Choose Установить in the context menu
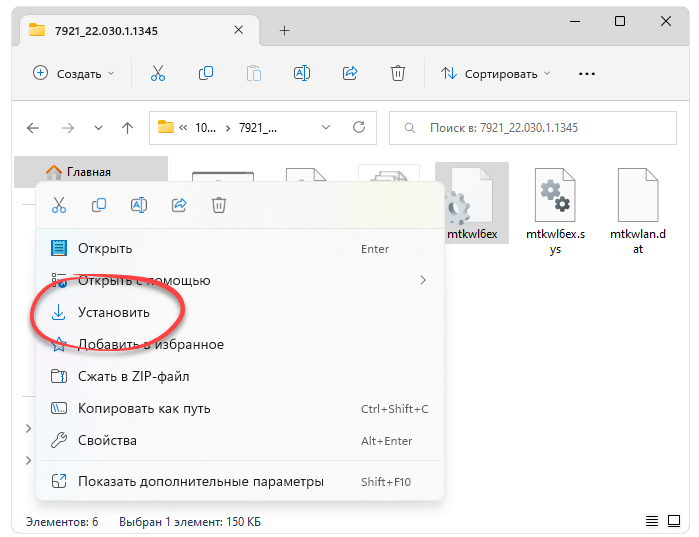This screenshot has height=537, width=699. [240, 312]
